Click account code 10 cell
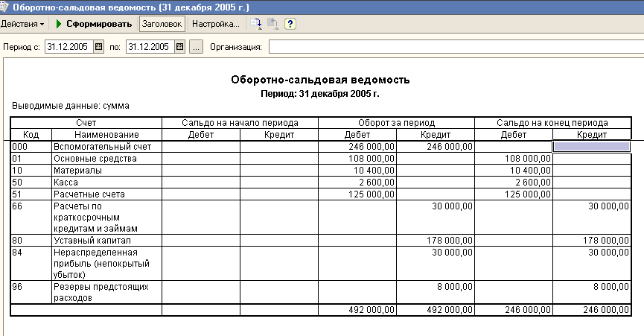 (x=31, y=171)
